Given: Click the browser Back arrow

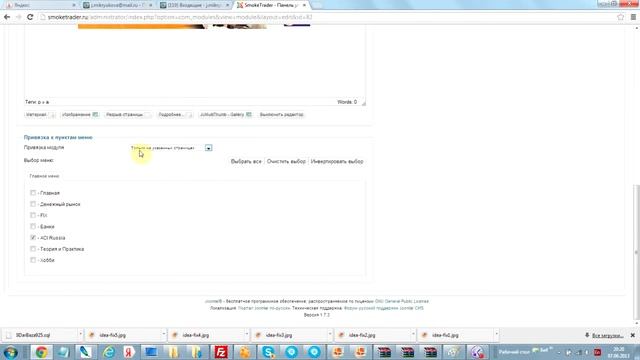Looking at the screenshot, I should pyautogui.click(x=7, y=17).
